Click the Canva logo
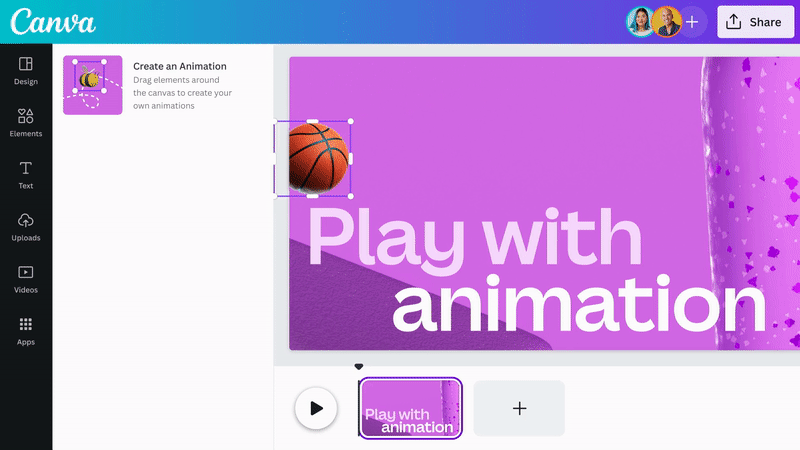 (53, 22)
